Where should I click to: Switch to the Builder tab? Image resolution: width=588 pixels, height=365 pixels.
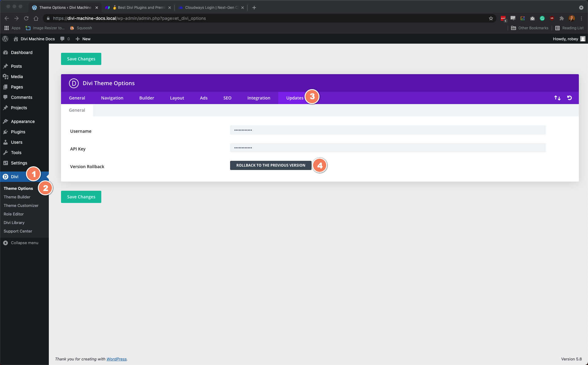[x=146, y=98]
